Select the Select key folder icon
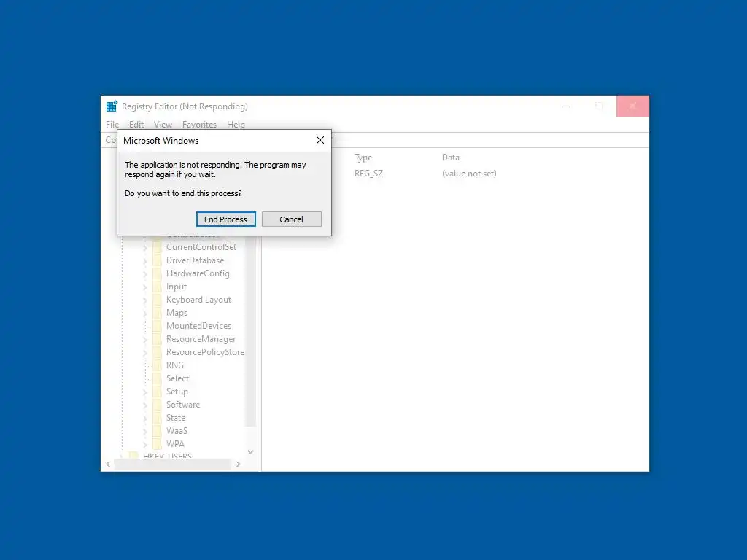747x560 pixels. (x=157, y=378)
